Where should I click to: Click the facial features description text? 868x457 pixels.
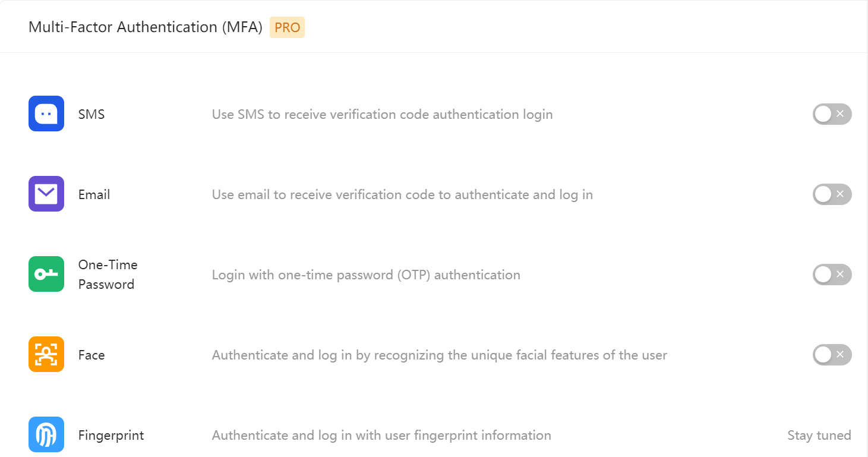click(439, 355)
